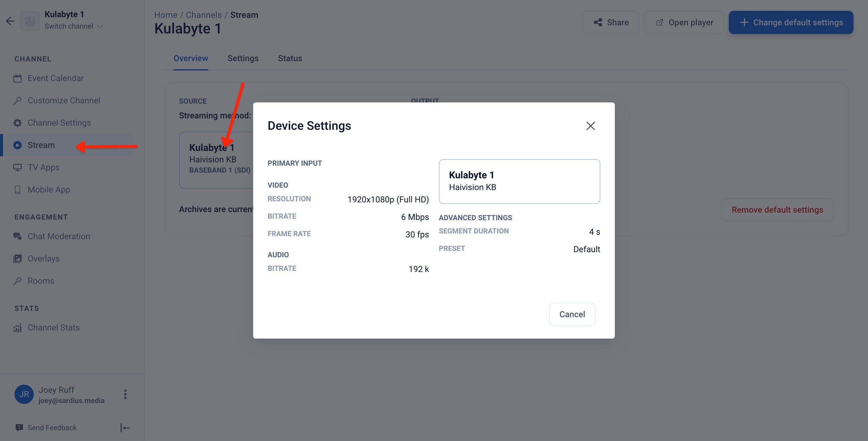
Task: Click the back arrow beside Kulabyte 1
Action: [x=10, y=21]
